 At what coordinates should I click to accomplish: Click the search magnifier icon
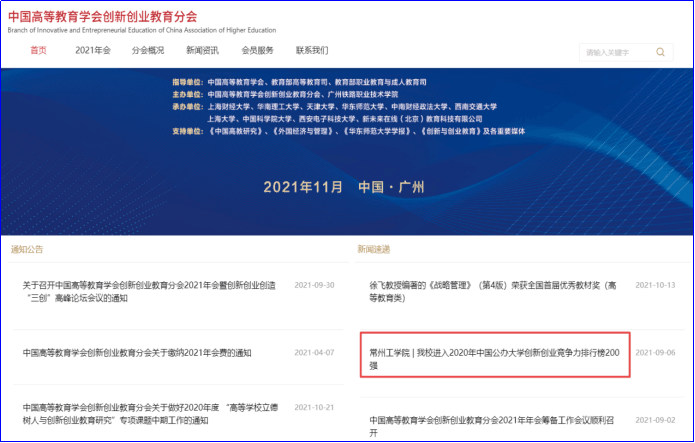pos(660,52)
